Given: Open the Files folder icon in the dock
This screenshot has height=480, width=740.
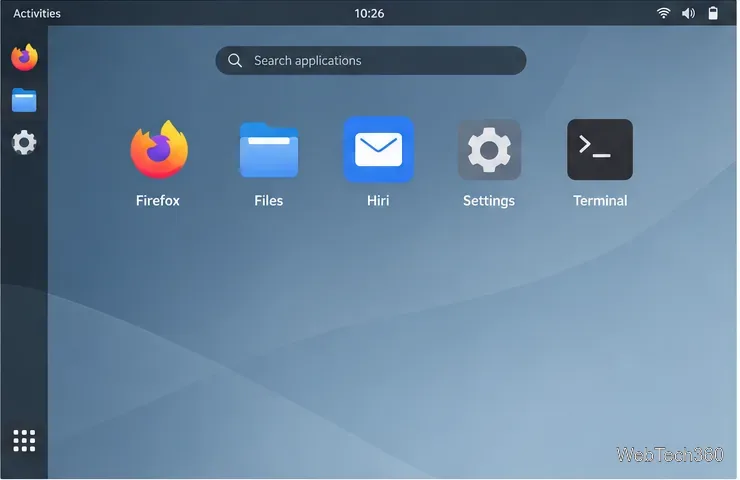Looking at the screenshot, I should point(24,100).
